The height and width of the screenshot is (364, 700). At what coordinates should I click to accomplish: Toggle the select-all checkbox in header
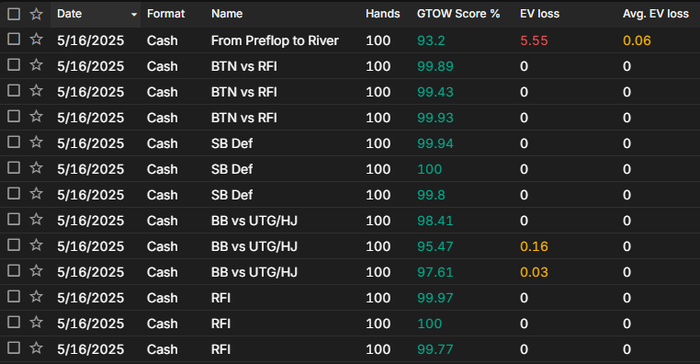[14, 14]
